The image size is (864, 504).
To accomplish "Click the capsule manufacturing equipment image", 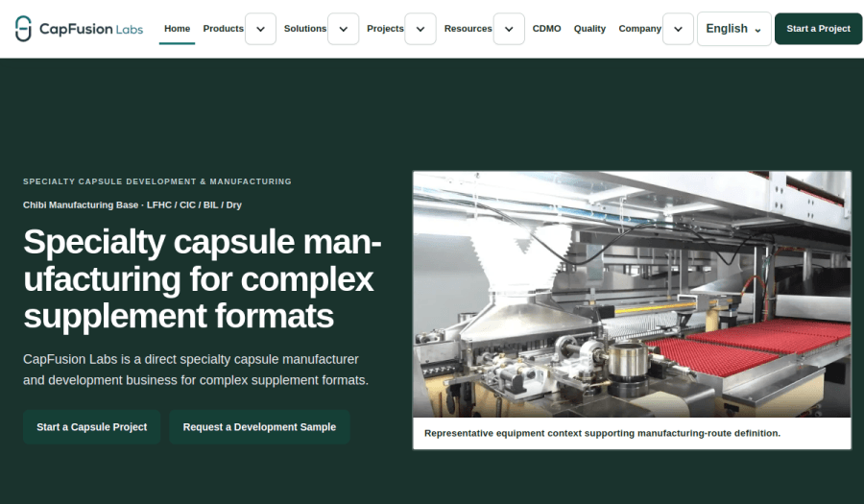I will coord(632,294).
